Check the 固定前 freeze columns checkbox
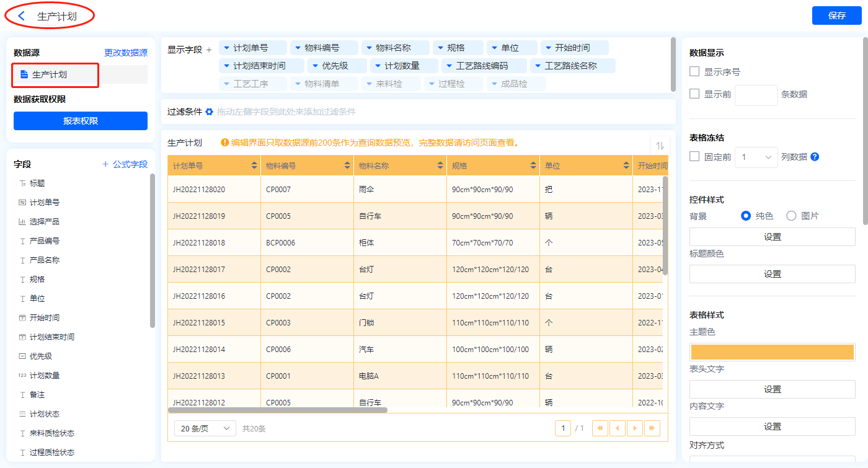This screenshot has height=468, width=868. (x=694, y=157)
